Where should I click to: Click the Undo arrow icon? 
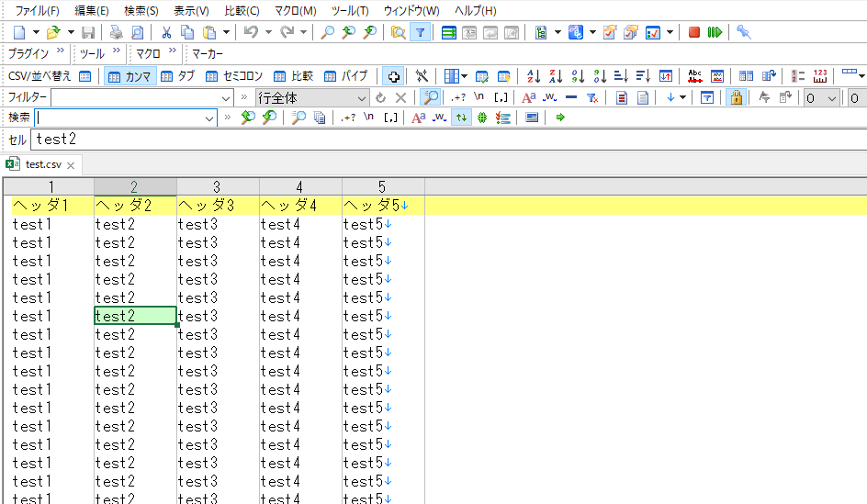[x=251, y=33]
